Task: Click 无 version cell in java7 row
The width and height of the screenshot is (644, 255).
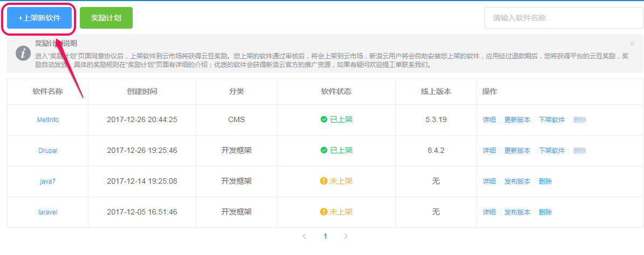Action: [436, 182]
